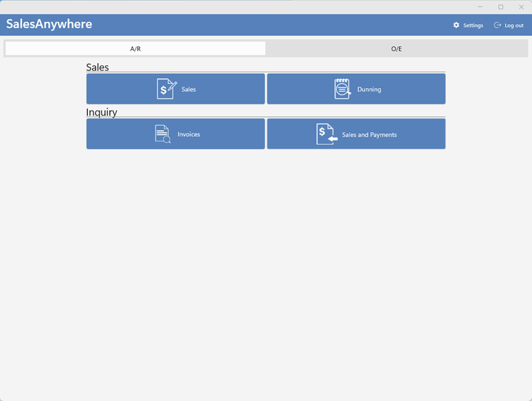Open Settings via its text label
The image size is (532, 401).
(x=473, y=26)
